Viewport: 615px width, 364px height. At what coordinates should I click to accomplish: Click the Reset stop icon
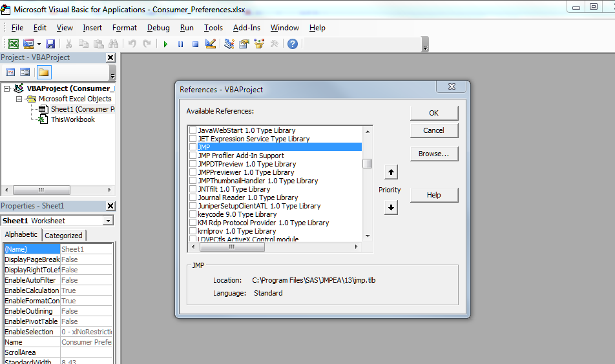(x=195, y=45)
